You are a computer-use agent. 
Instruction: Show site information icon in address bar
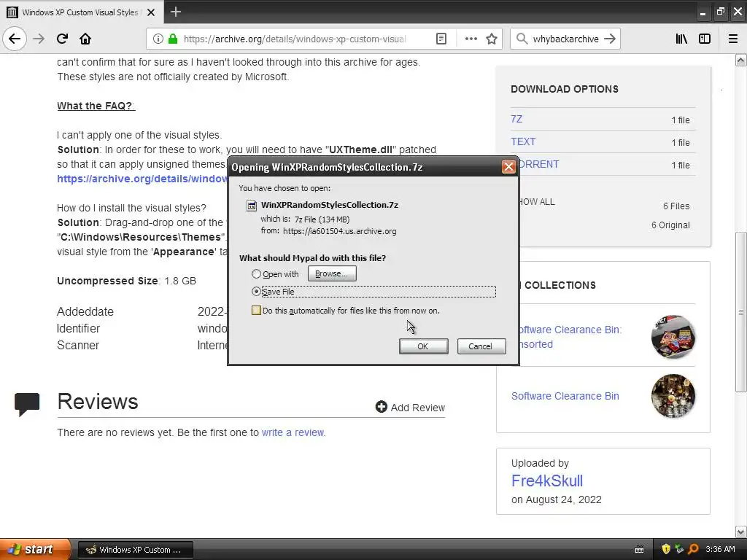point(158,39)
